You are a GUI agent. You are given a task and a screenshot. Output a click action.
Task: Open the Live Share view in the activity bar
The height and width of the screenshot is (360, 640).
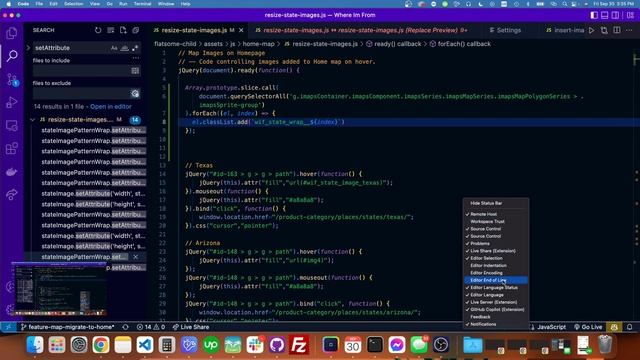(12, 194)
